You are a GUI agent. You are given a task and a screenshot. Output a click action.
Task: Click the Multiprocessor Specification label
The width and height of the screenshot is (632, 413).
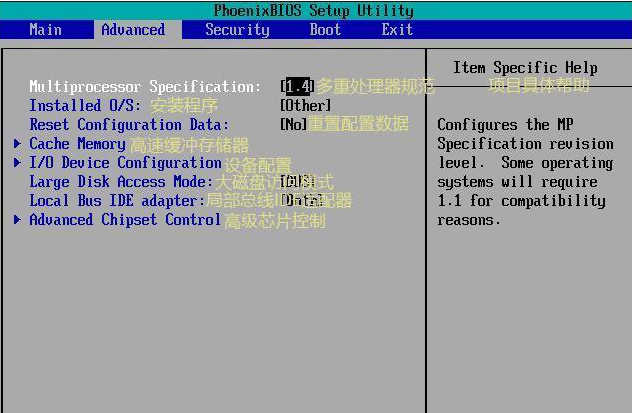click(145, 87)
